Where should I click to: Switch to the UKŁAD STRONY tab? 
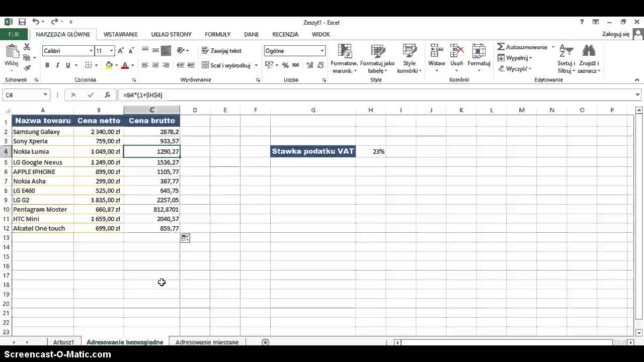[x=172, y=34]
